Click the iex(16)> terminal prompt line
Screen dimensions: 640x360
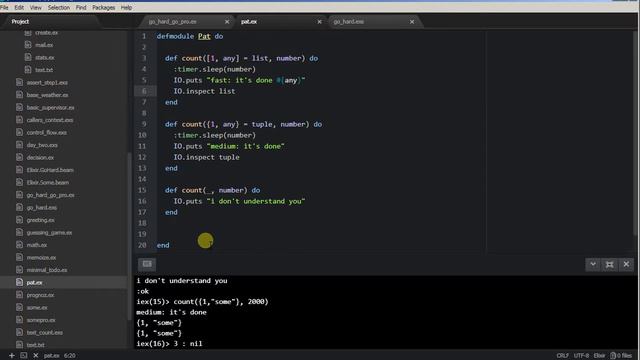[x=169, y=344]
